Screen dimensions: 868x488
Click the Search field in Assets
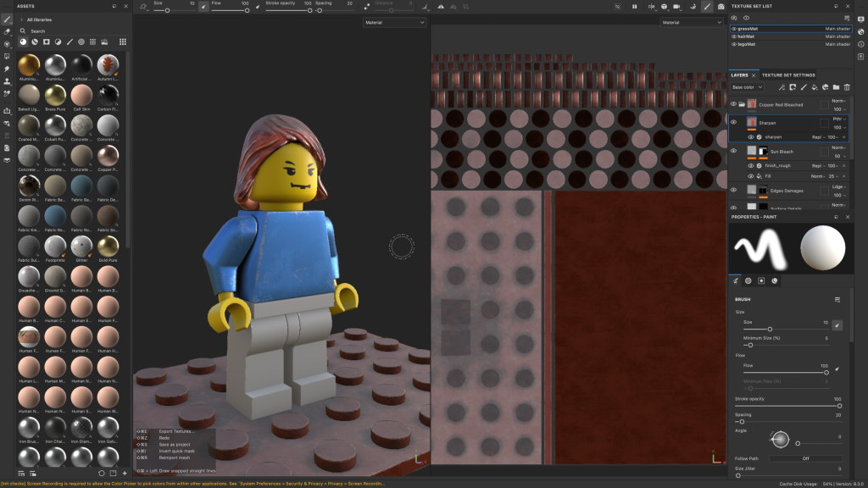(x=73, y=31)
